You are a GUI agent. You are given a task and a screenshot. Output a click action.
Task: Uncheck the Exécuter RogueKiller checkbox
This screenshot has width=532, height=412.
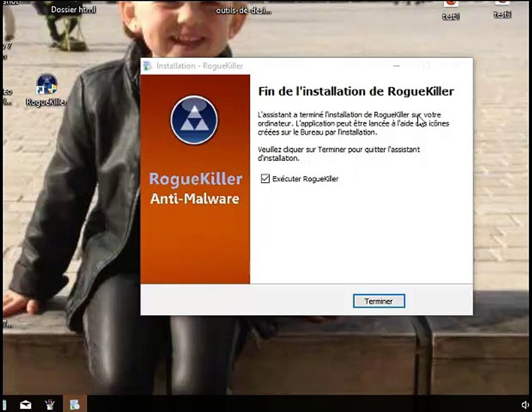pyautogui.click(x=265, y=179)
